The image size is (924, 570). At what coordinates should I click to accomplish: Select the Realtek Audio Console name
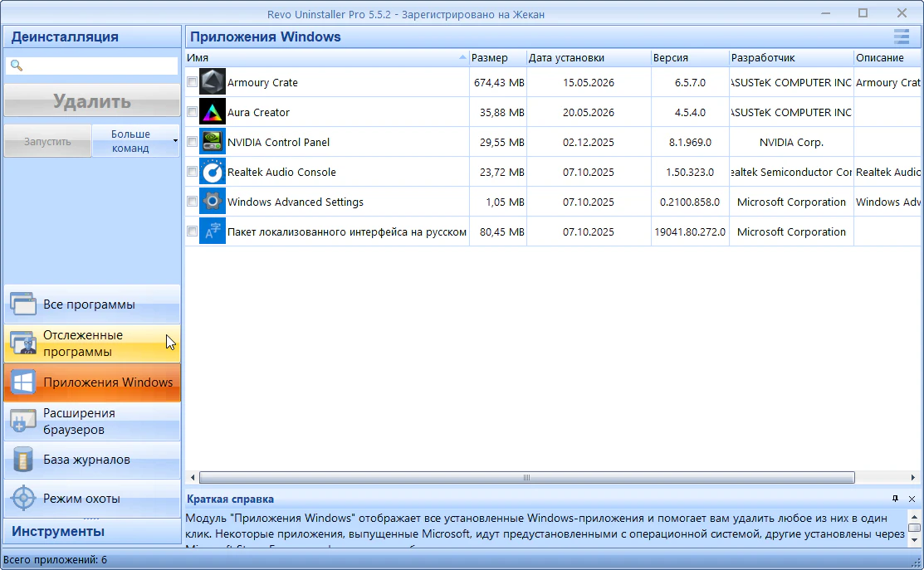coord(281,173)
